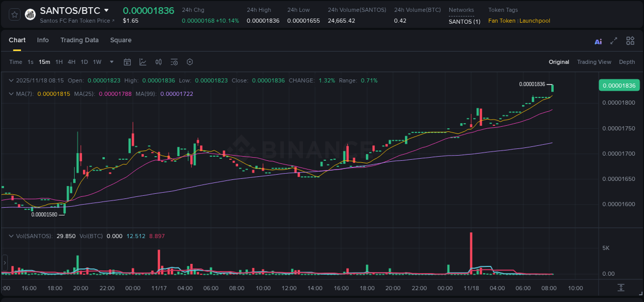Image resolution: width=644 pixels, height=302 pixels.
Task: Open the SANTOS/BTC pair dropdown
Action: click(107, 10)
